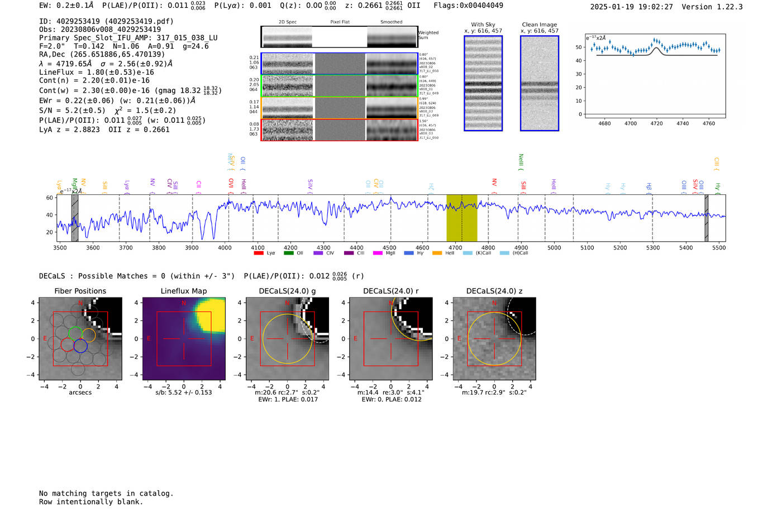This screenshot has height=532, width=782.
Task: Click the blue fiber circle in Fiber Positions
Action: pos(80,346)
